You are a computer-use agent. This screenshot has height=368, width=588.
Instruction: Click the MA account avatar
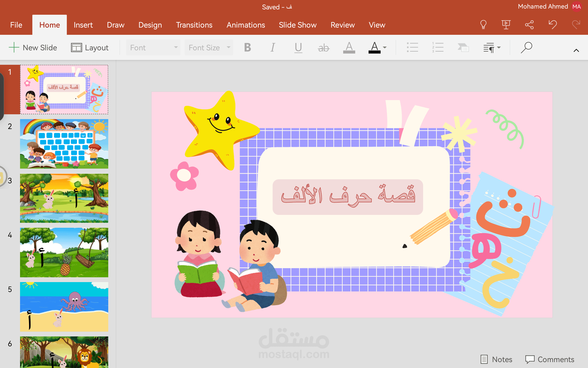pyautogui.click(x=577, y=7)
